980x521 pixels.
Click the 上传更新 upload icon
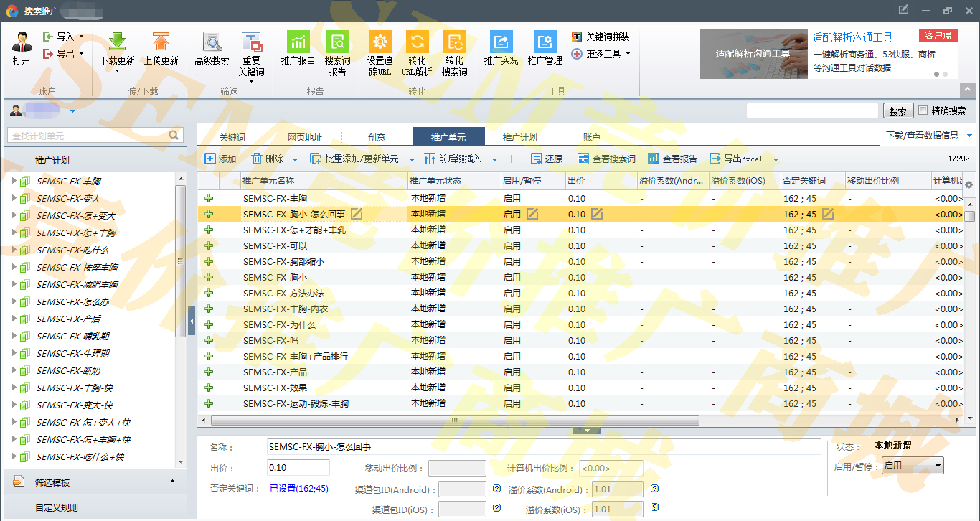point(161,42)
